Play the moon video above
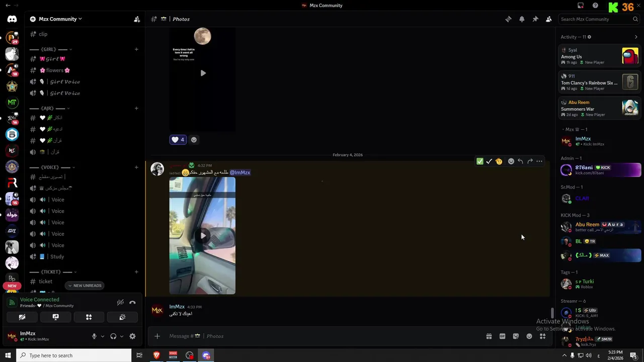Screen dimensions: 644x362 tap(203, 73)
